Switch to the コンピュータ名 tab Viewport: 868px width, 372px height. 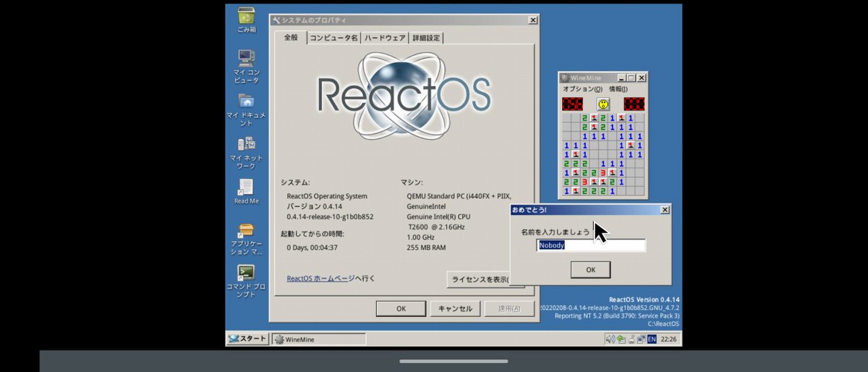[x=333, y=38]
